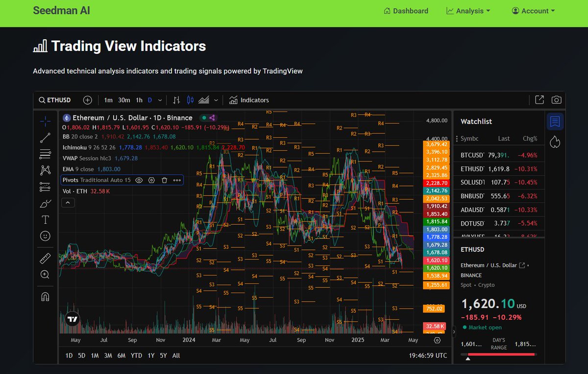Set date range to 1D
This screenshot has height=374, width=588.
tap(69, 356)
